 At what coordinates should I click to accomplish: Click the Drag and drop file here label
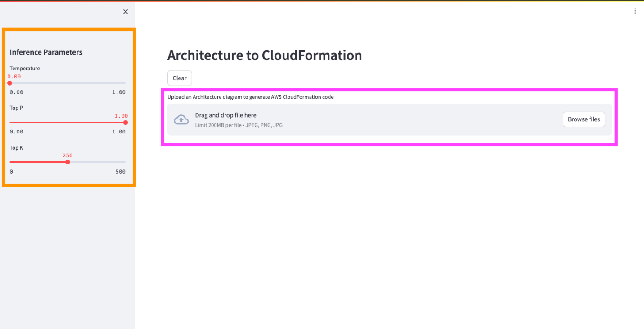click(x=225, y=115)
